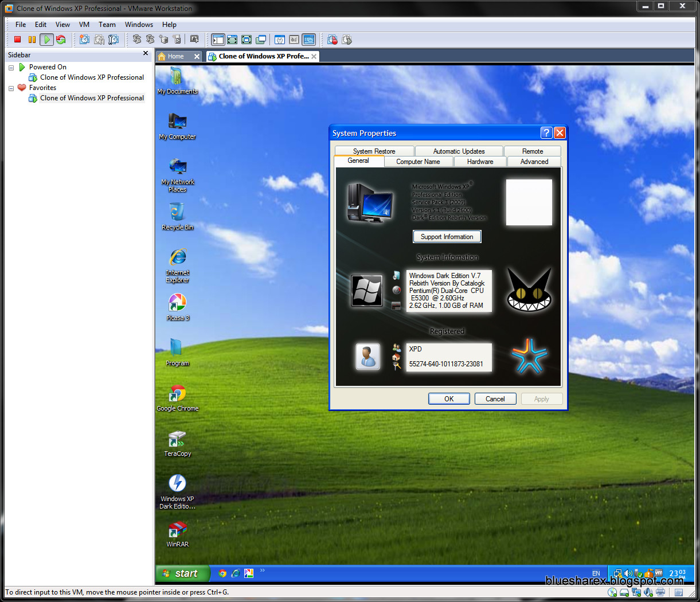Screen dimensions: 700x602
Task: Switch to the Remote tab
Action: (533, 151)
